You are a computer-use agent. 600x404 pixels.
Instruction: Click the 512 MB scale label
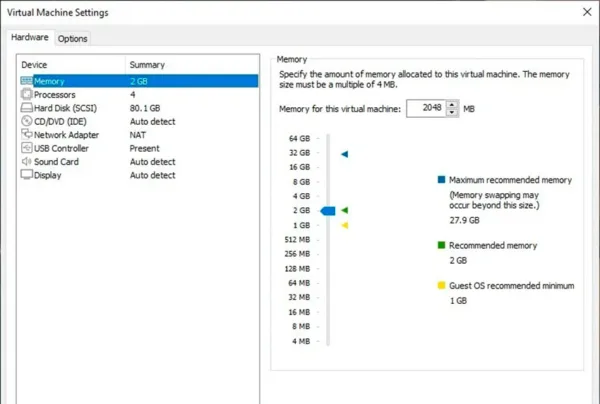[297, 239]
